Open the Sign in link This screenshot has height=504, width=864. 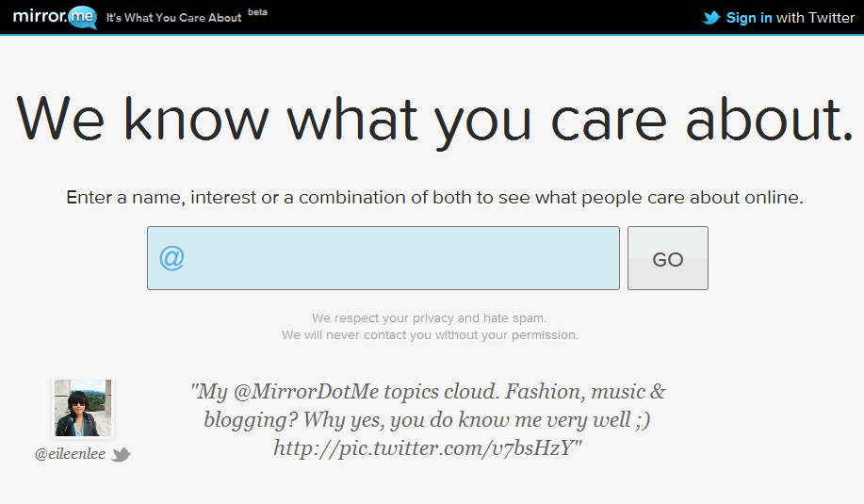749,17
